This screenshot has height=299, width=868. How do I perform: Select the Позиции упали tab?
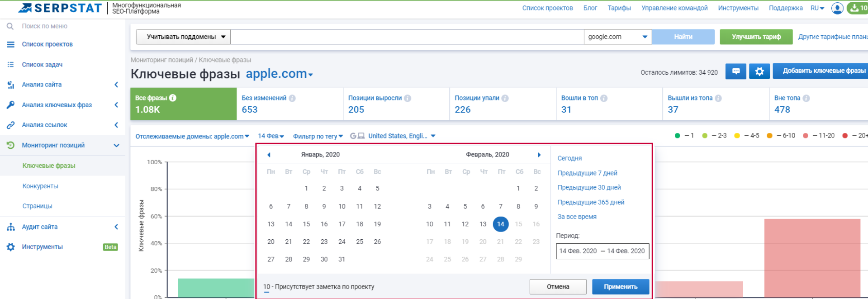coord(502,104)
